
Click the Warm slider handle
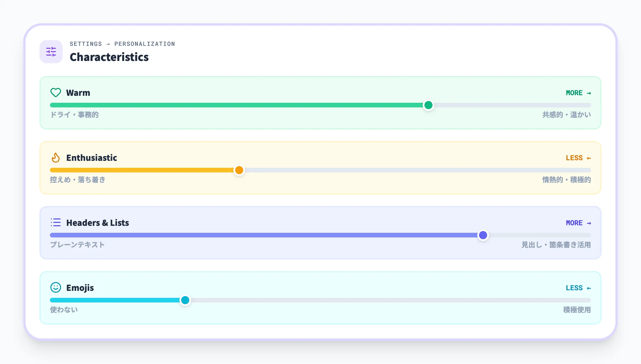click(x=428, y=105)
